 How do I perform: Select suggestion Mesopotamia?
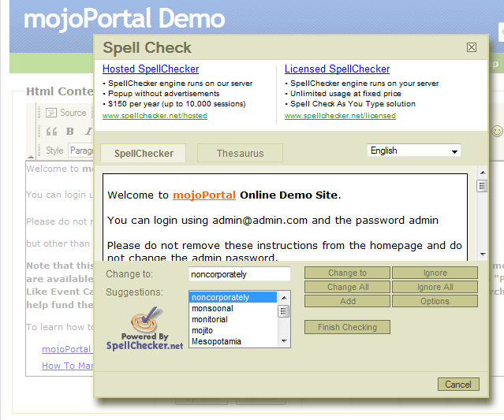[233, 341]
